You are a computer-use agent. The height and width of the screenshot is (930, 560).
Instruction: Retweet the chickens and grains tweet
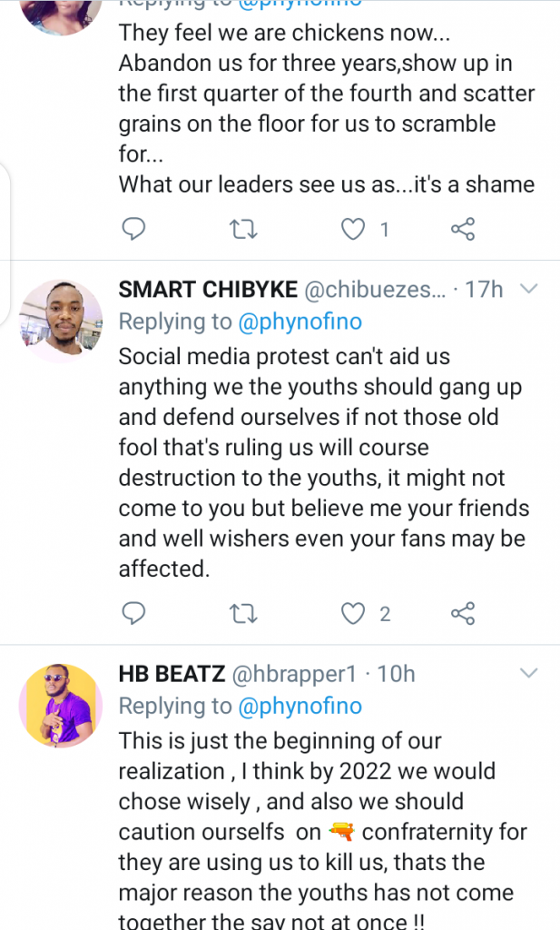244,229
